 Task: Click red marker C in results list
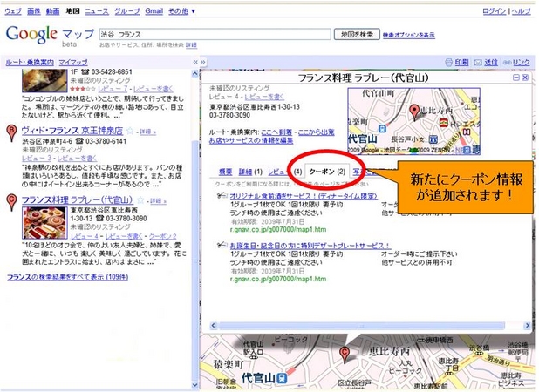click(x=10, y=201)
